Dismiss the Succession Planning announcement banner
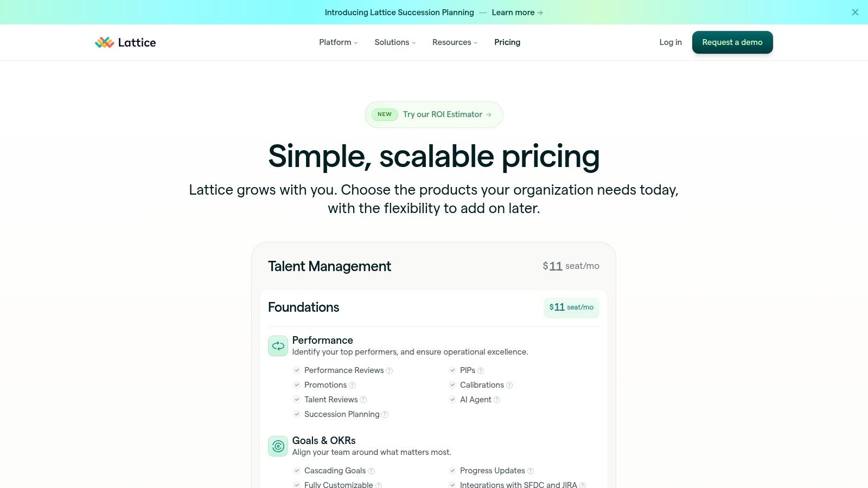Image resolution: width=868 pixels, height=488 pixels. pos(855,12)
